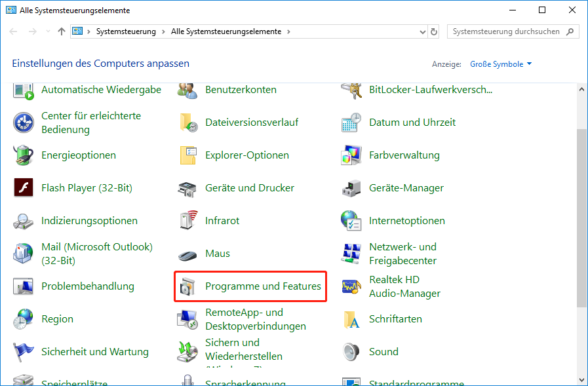Expand chevron after Alle Systemsteuerungselemente breadcrumb
The height and width of the screenshot is (386, 588).
[288, 32]
